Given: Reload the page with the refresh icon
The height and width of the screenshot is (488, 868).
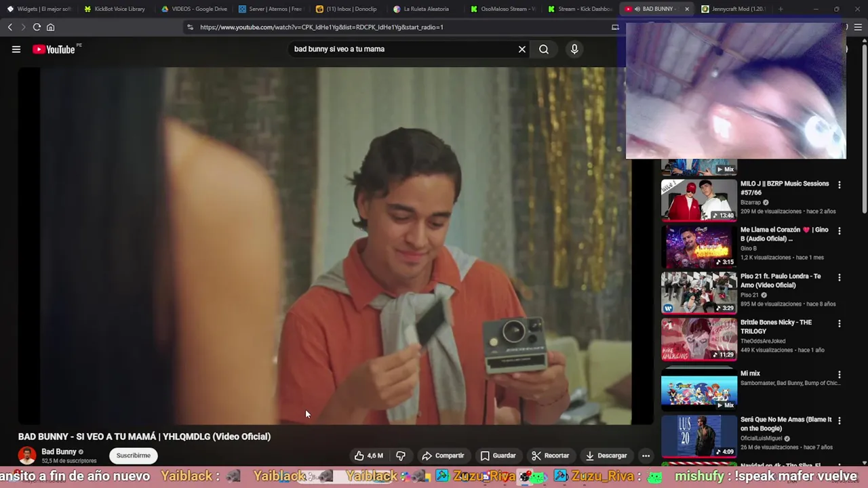Looking at the screenshot, I should [37, 27].
